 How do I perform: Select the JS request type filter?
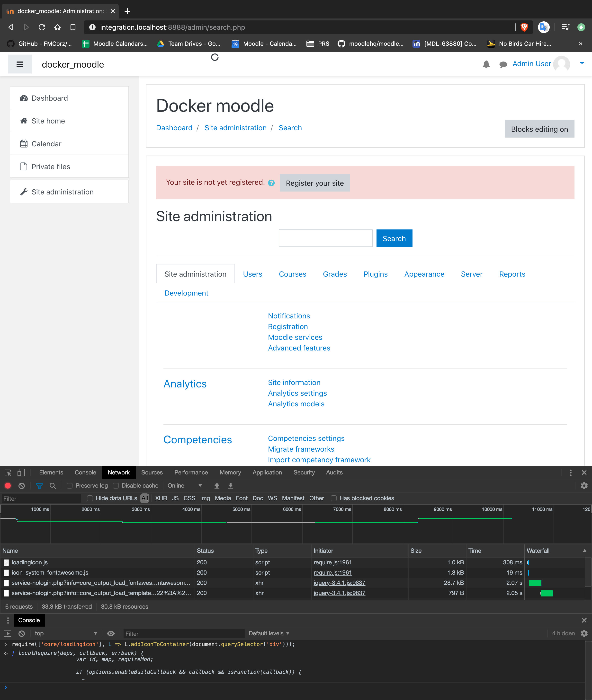click(x=175, y=499)
